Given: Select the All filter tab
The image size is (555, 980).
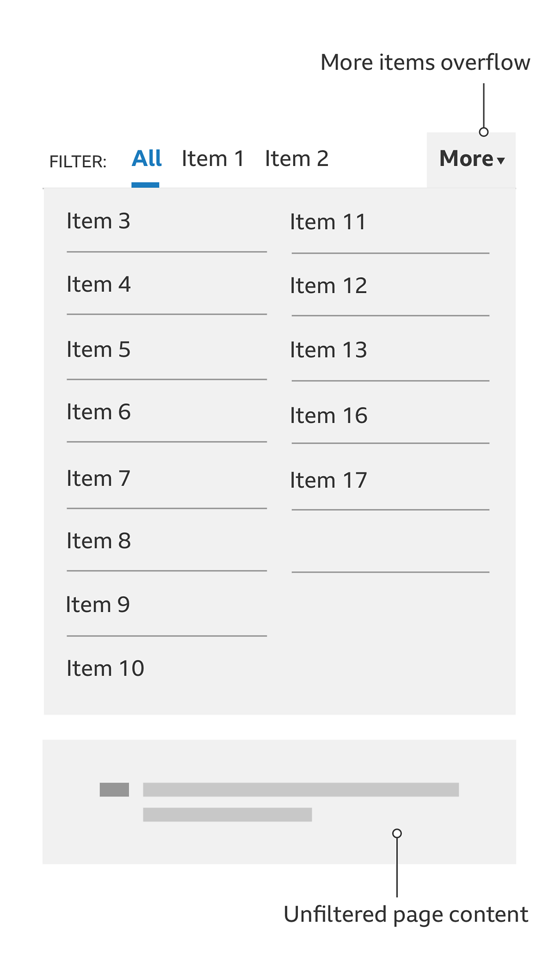Looking at the screenshot, I should tap(147, 159).
